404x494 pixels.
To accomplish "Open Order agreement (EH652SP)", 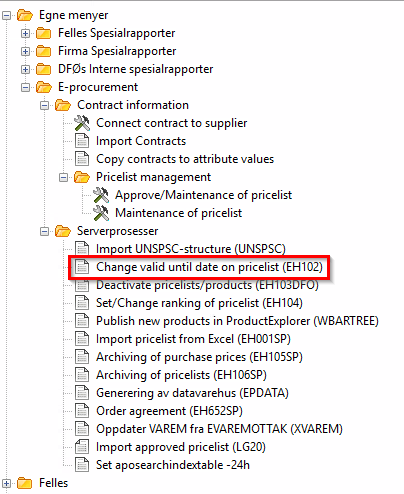I will tap(169, 411).
